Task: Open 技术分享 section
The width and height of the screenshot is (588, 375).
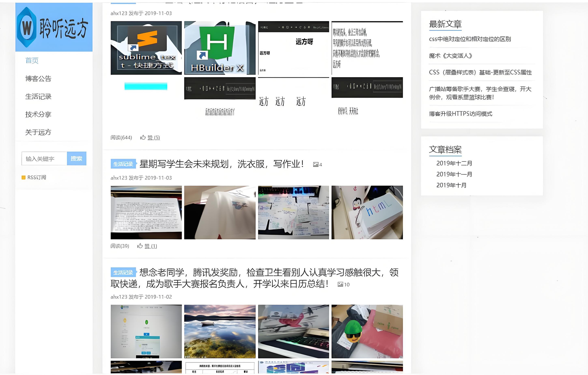Action: 38,114
